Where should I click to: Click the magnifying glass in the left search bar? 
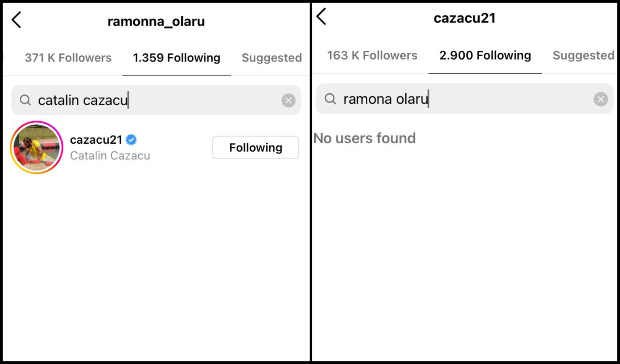(x=25, y=100)
